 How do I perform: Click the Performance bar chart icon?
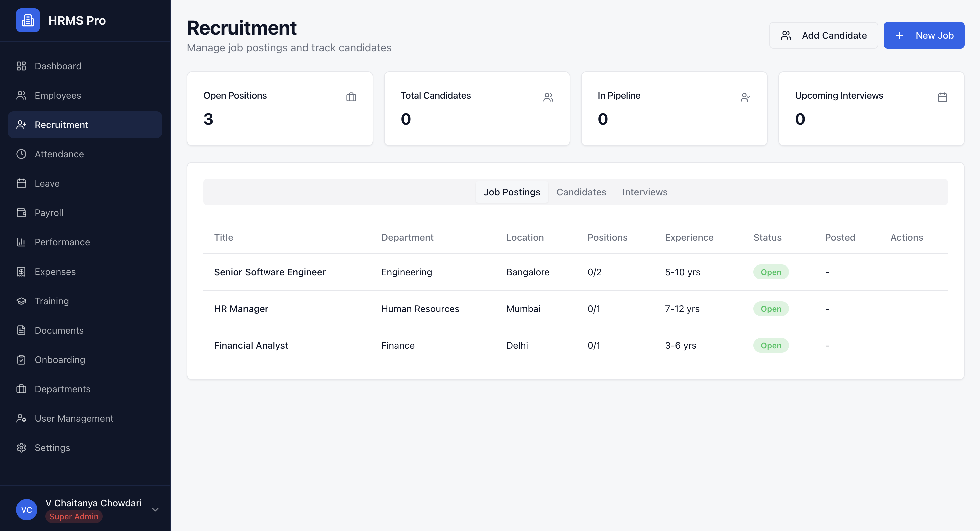[21, 242]
